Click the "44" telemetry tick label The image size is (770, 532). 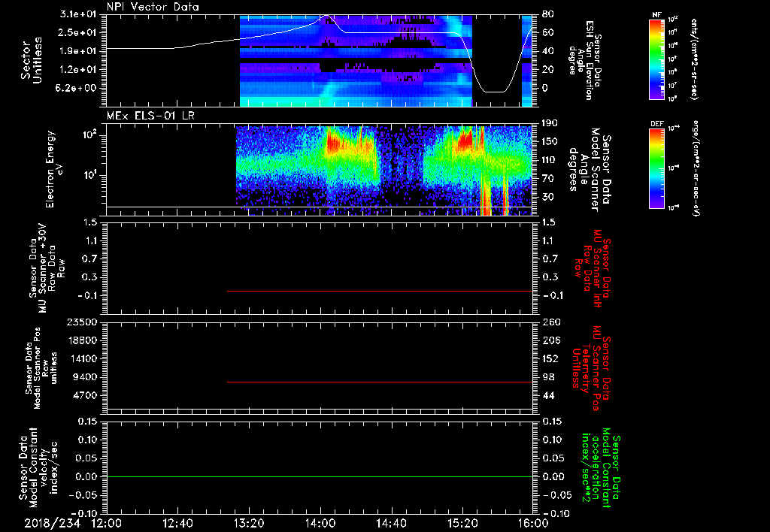click(x=547, y=395)
